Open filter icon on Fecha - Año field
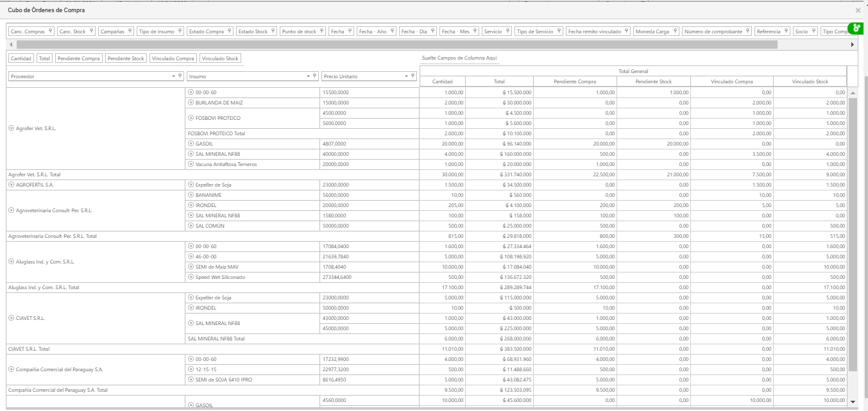The width and height of the screenshot is (868, 411). pyautogui.click(x=391, y=31)
